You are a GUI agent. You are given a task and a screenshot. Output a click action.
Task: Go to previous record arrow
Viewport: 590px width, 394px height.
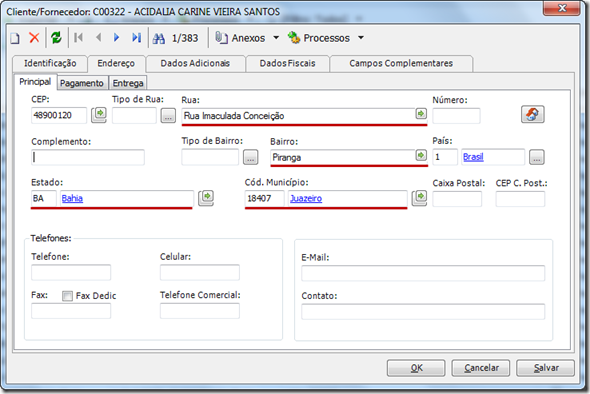tap(99, 37)
